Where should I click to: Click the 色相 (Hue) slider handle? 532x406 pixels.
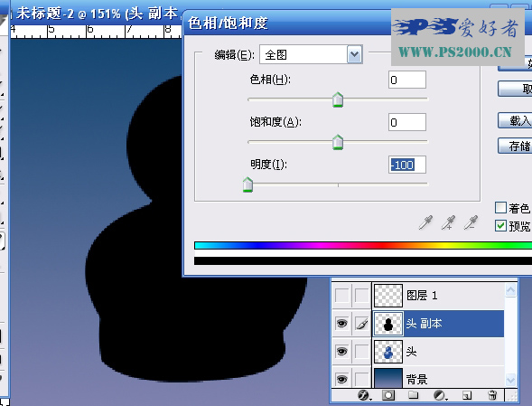tap(338, 99)
